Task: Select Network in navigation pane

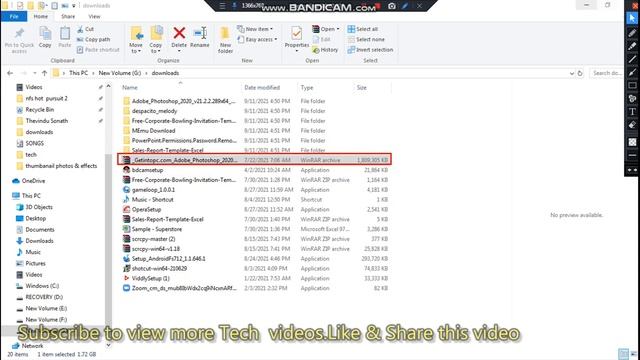Action: click(32, 346)
